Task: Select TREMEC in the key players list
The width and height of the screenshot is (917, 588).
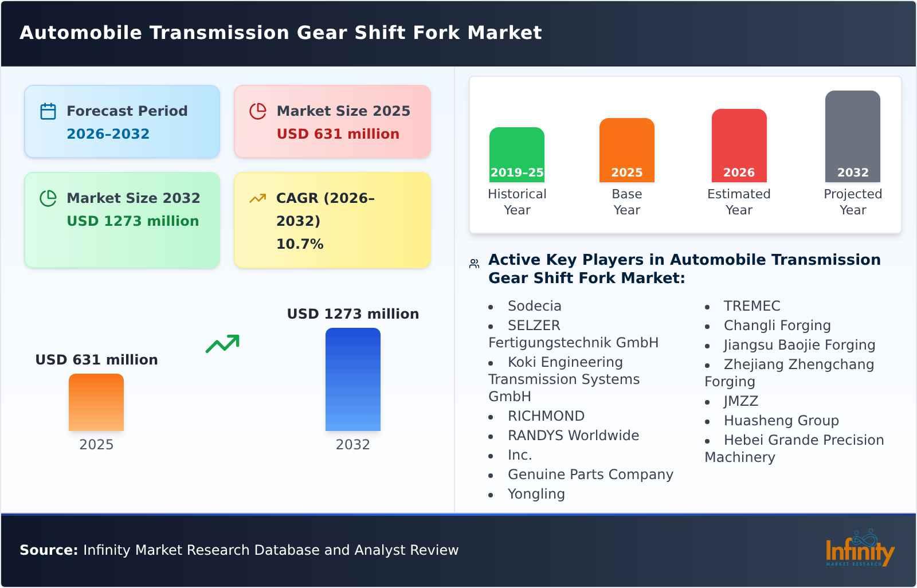Action: point(751,305)
